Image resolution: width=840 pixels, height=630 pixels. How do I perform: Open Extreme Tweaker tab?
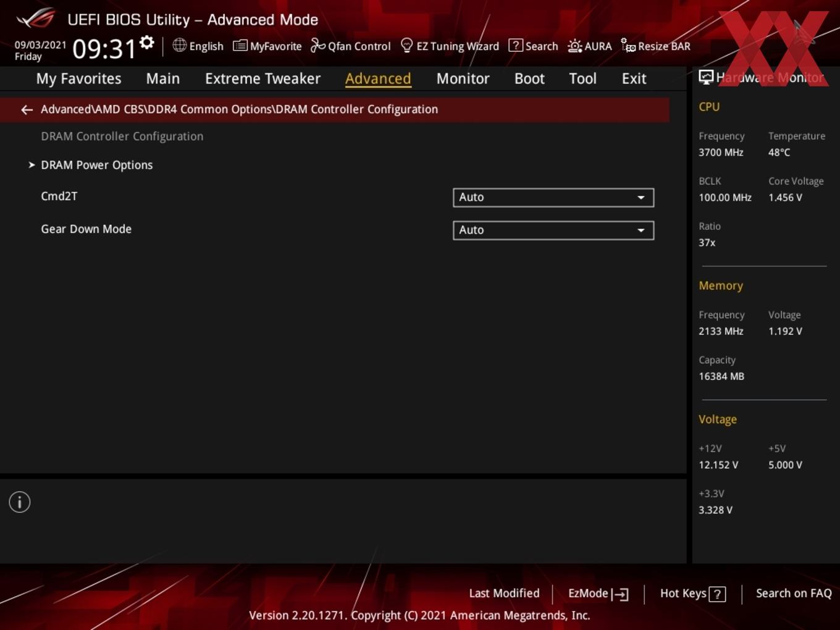pyautogui.click(x=262, y=78)
